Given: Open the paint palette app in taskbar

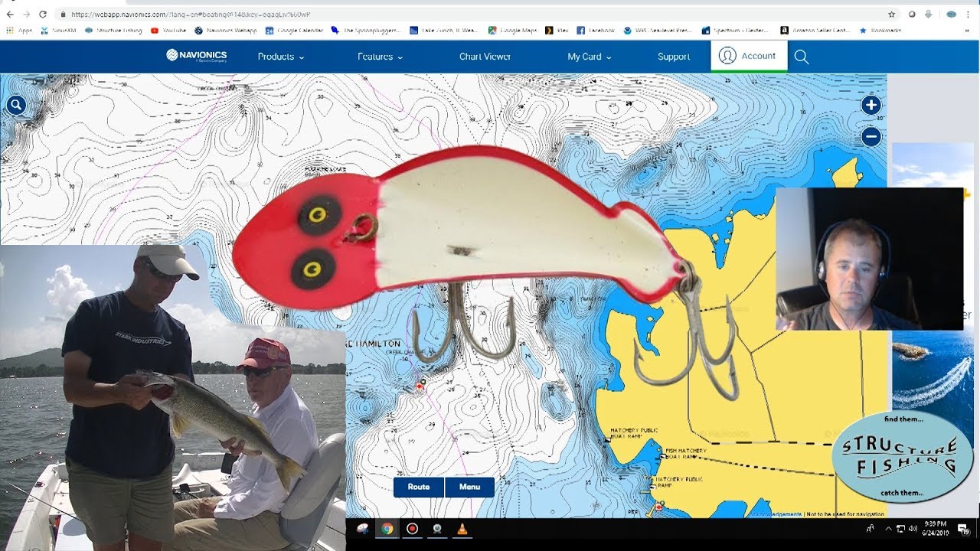Looking at the screenshot, I should pyautogui.click(x=362, y=529).
